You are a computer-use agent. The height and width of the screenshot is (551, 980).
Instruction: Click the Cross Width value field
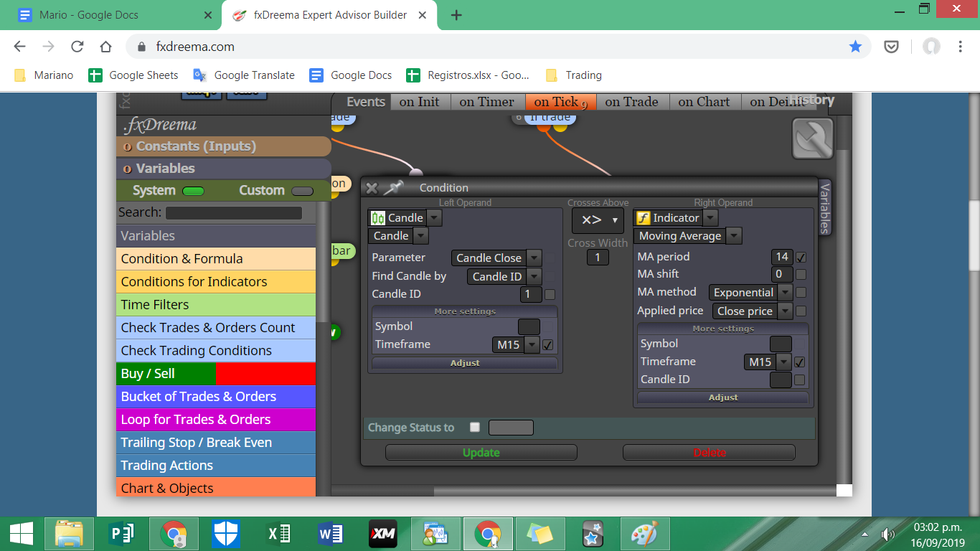tap(598, 258)
